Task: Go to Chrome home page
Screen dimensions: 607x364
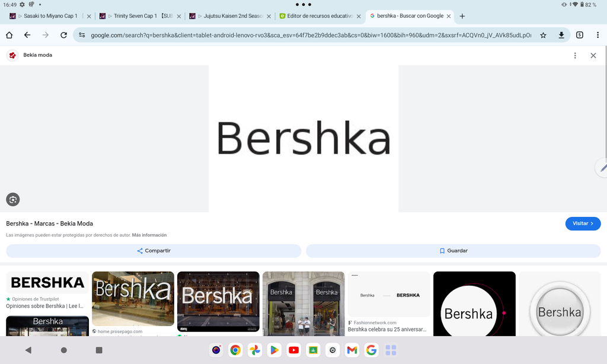Action: click(x=9, y=35)
